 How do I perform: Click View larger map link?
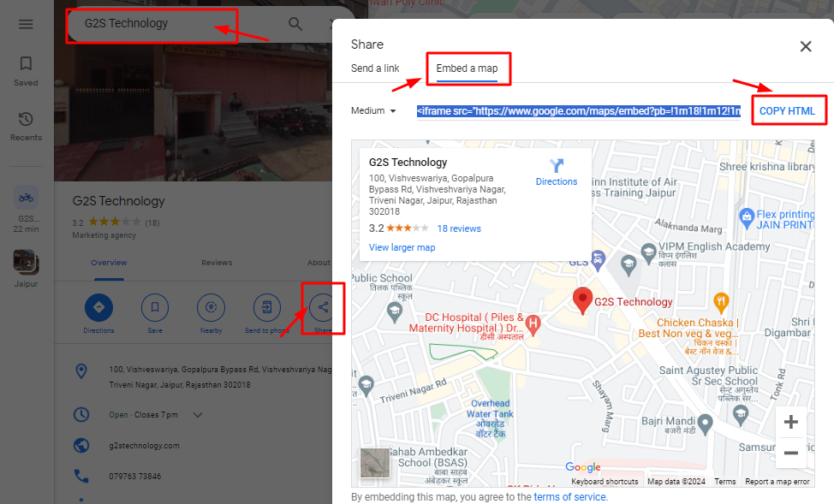point(402,247)
